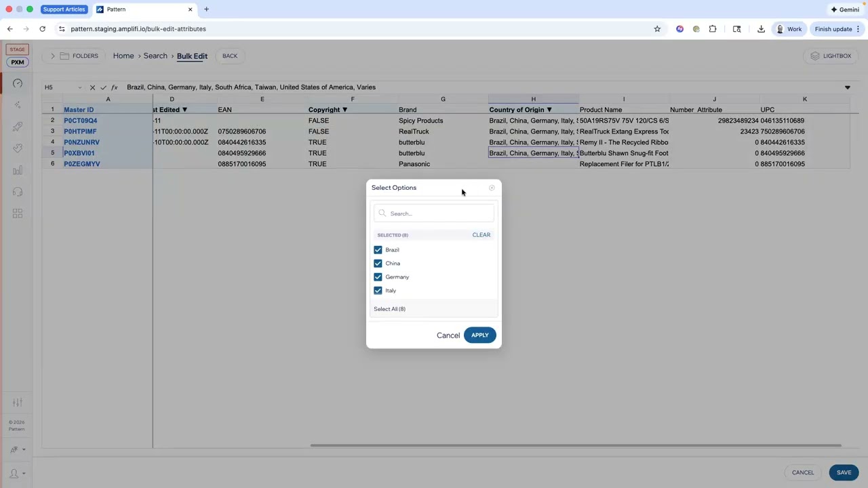Open a new browser tab
The image size is (868, 488).
206,9
